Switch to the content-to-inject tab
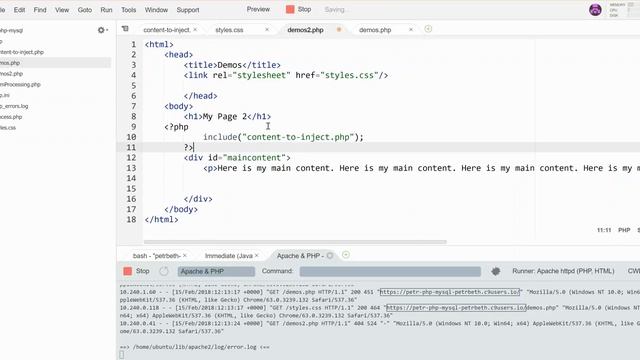 [x=167, y=30]
